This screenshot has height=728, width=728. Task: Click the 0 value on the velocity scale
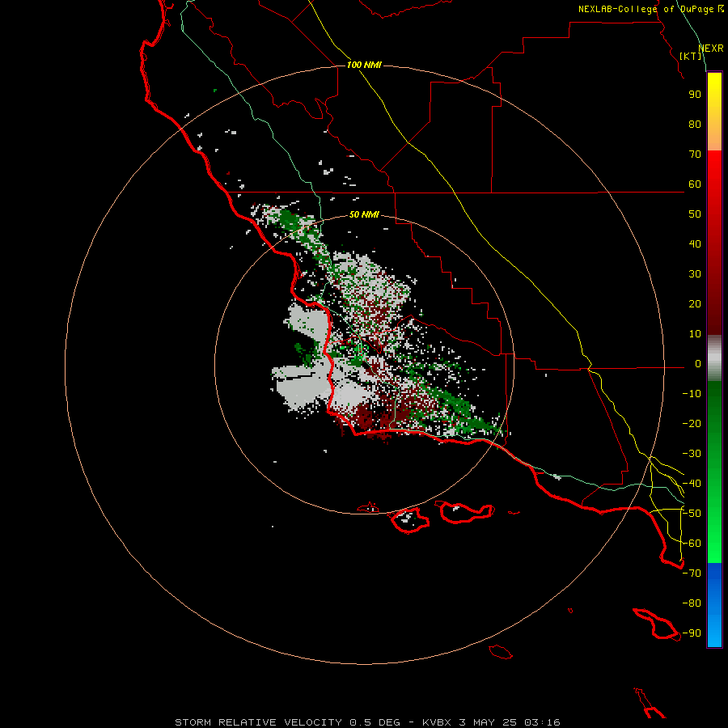point(698,364)
